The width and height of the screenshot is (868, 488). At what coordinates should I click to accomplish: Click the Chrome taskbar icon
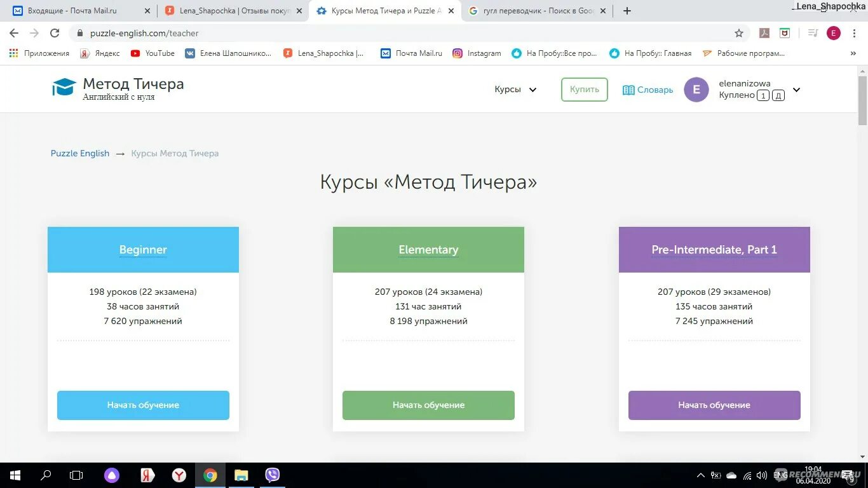(x=210, y=475)
